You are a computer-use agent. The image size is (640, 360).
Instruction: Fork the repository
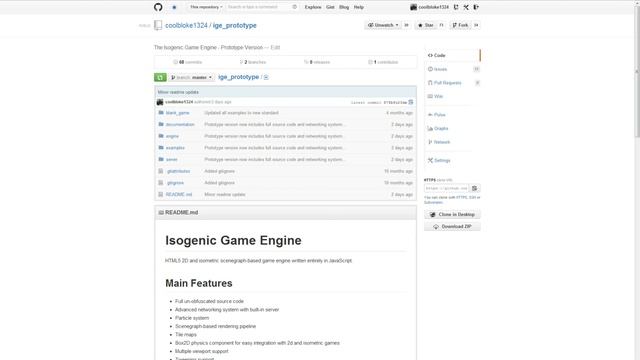click(x=460, y=25)
